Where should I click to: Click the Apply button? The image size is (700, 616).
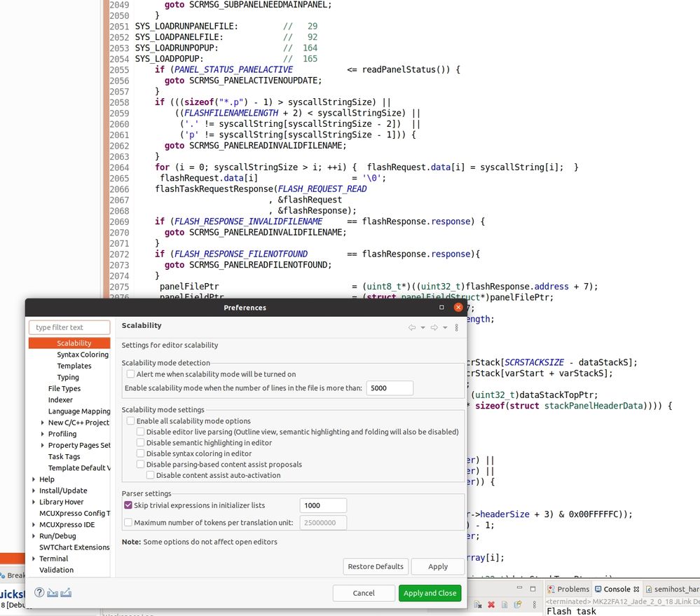(437, 566)
